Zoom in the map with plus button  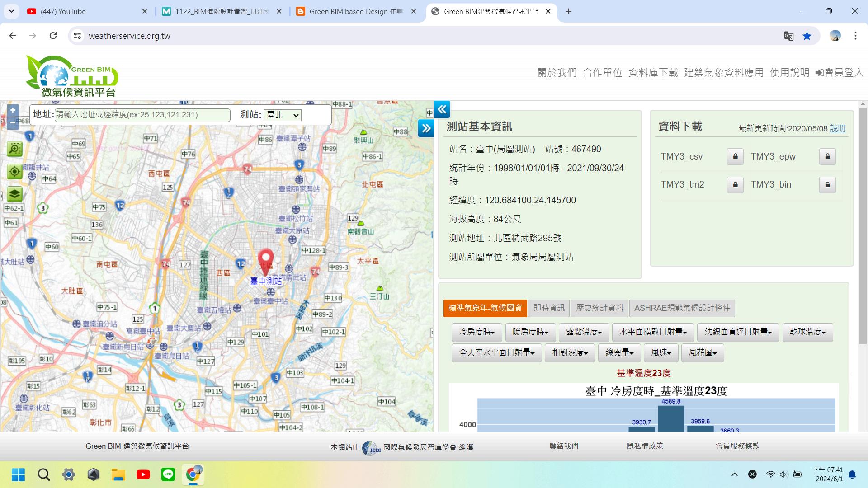point(13,110)
